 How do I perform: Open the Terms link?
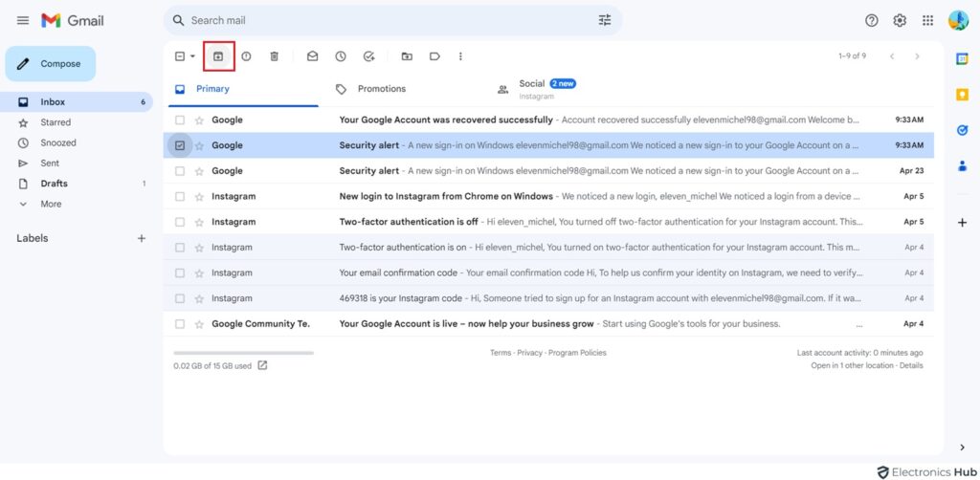tap(500, 353)
